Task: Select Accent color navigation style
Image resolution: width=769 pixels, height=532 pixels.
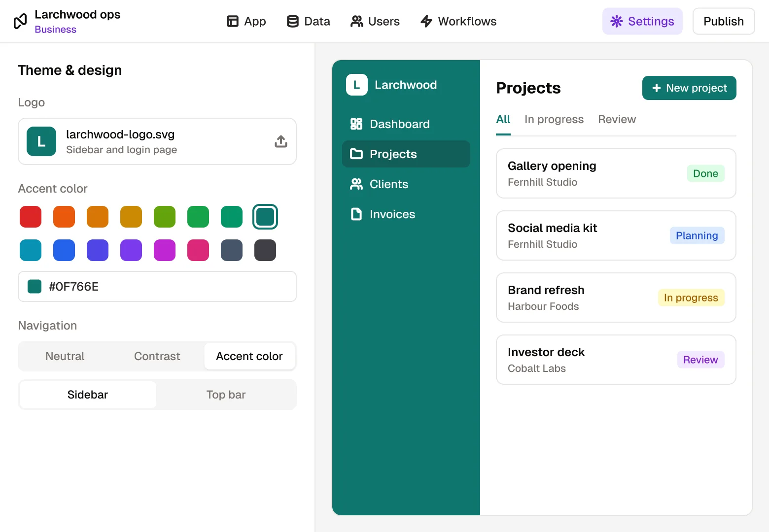Action: point(249,356)
